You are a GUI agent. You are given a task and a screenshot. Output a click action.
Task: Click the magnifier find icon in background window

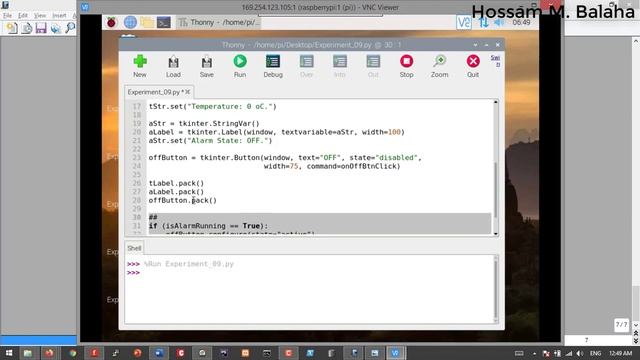pyautogui.click(x=70, y=28)
